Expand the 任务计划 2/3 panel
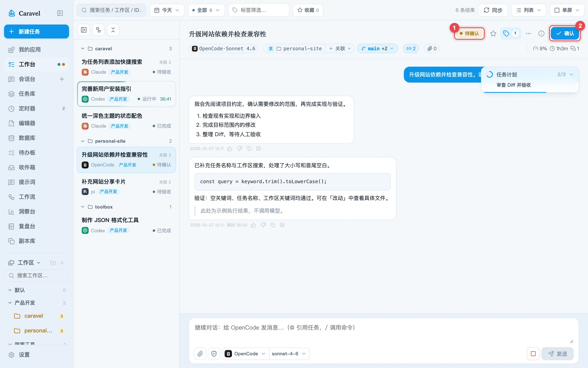The height and width of the screenshot is (368, 588). tap(571, 74)
